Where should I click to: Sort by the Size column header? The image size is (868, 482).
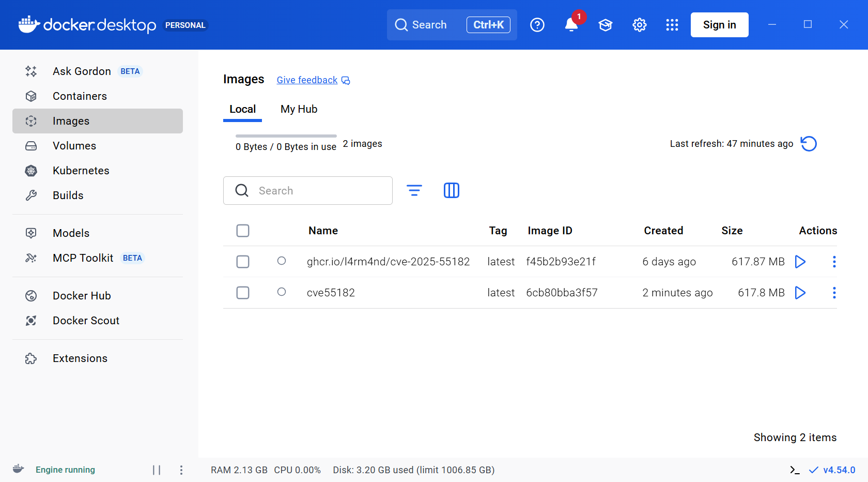tap(732, 231)
